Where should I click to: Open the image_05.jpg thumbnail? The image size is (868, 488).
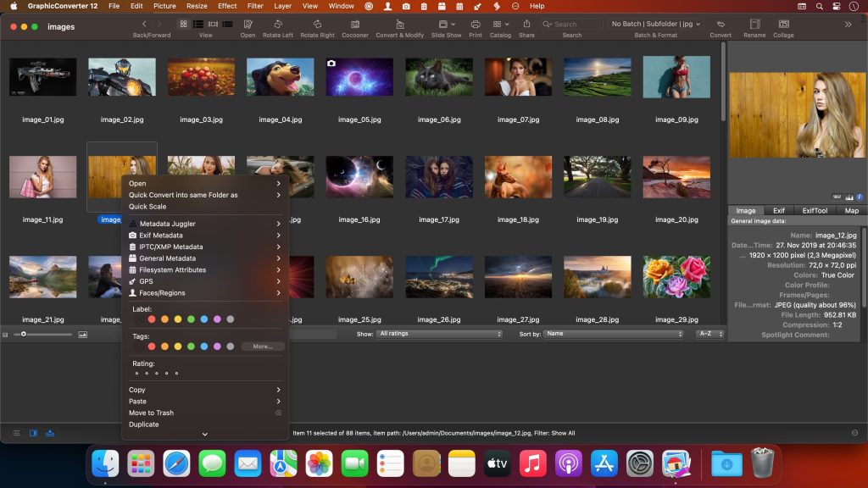(359, 76)
